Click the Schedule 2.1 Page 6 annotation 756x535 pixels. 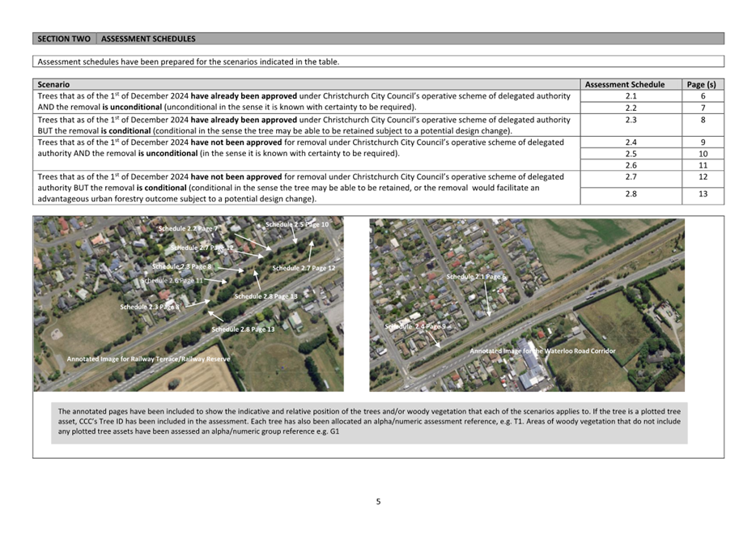coord(476,277)
